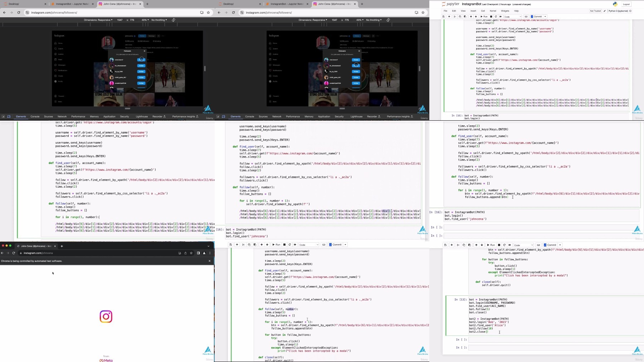Open Code cell-type dropdown in lower-middle toolbar
Image resolution: width=644 pixels, height=362 pixels.
point(309,245)
